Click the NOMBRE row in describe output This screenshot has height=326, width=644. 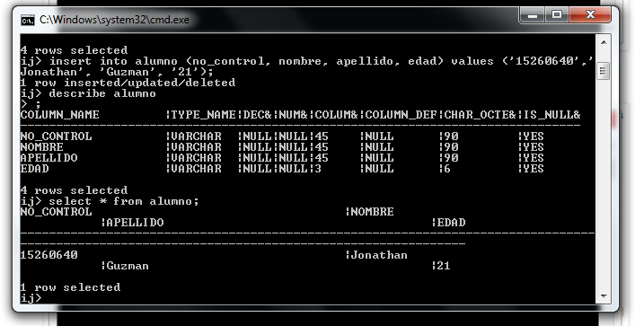click(282, 147)
